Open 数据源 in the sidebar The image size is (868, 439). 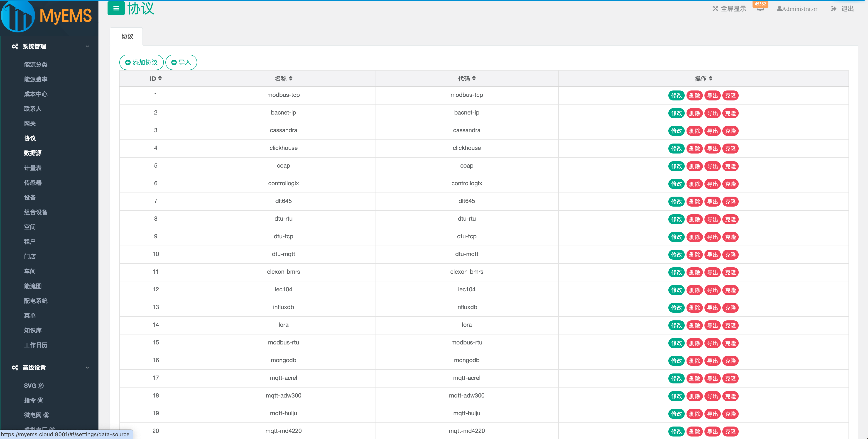pos(33,153)
